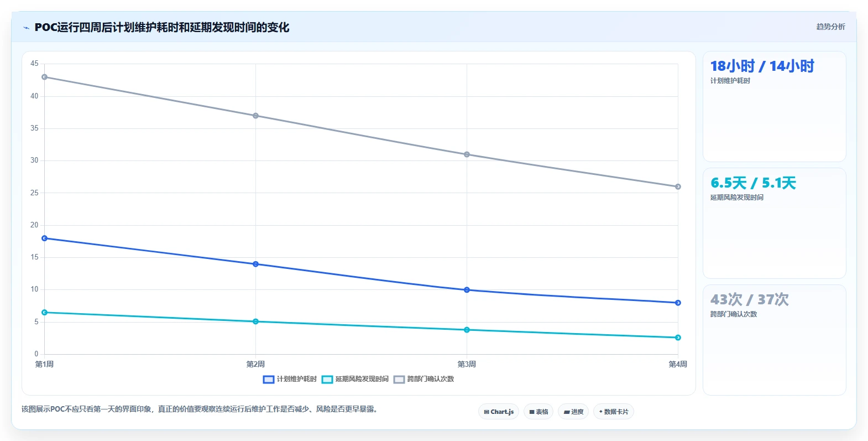868x441 pixels.
Task: Click the 跨部门确认次数 card caption
Action: 733,314
